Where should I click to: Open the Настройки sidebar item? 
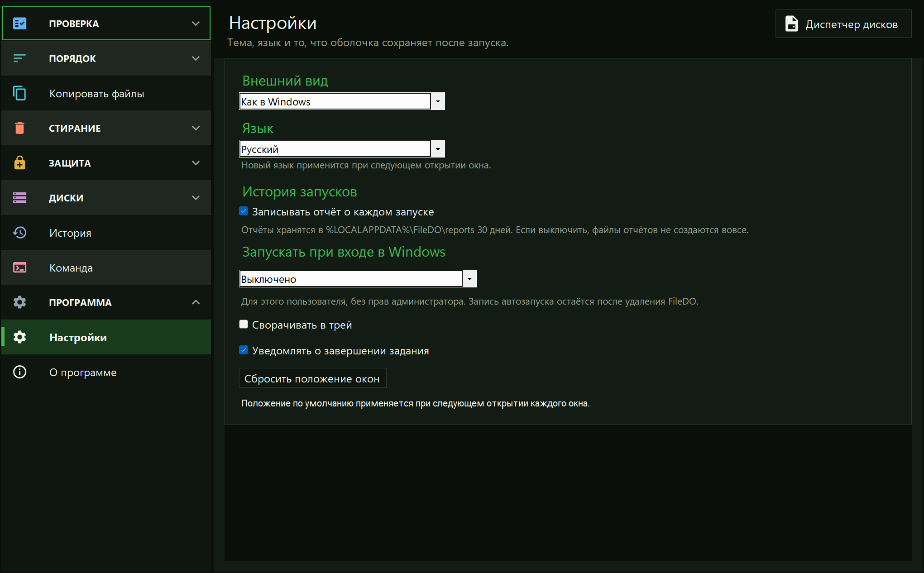pyautogui.click(x=106, y=337)
